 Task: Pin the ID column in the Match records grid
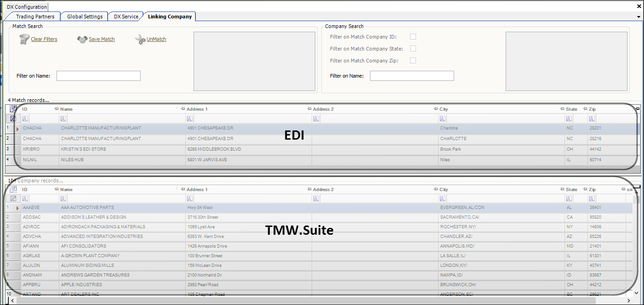56,109
